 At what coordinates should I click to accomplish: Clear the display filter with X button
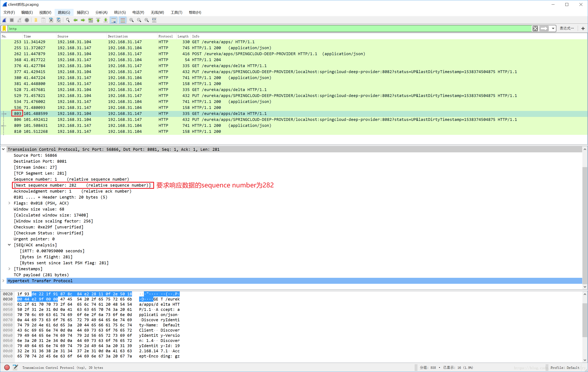point(535,29)
